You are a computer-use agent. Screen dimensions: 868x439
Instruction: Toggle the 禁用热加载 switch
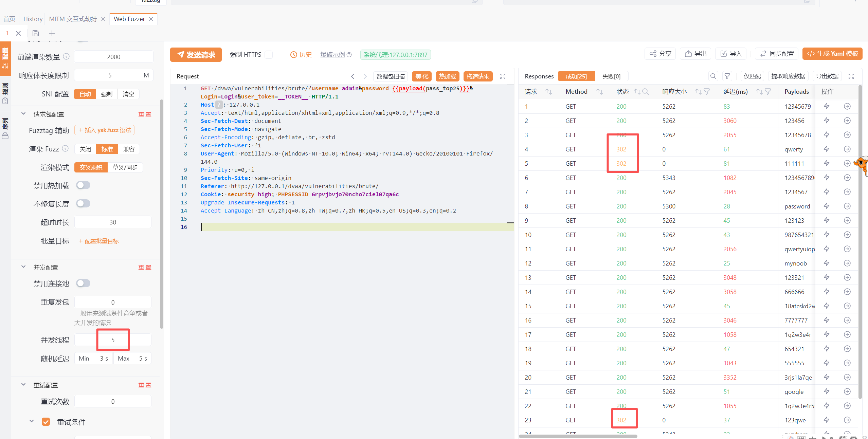83,185
